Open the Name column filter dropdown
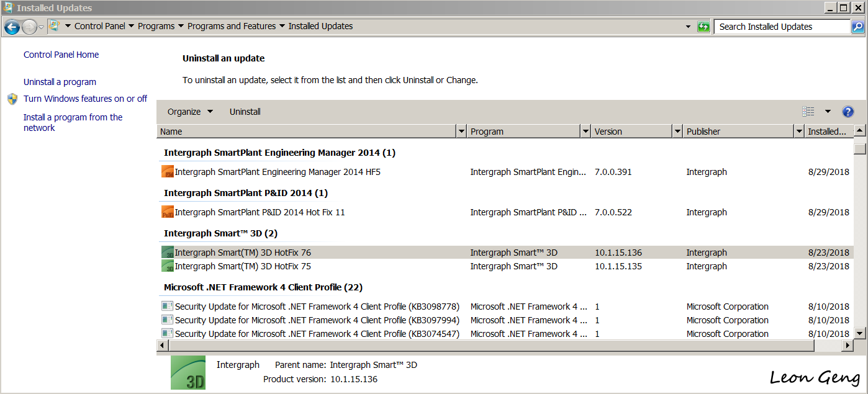Image resolution: width=868 pixels, height=394 pixels. pyautogui.click(x=461, y=132)
